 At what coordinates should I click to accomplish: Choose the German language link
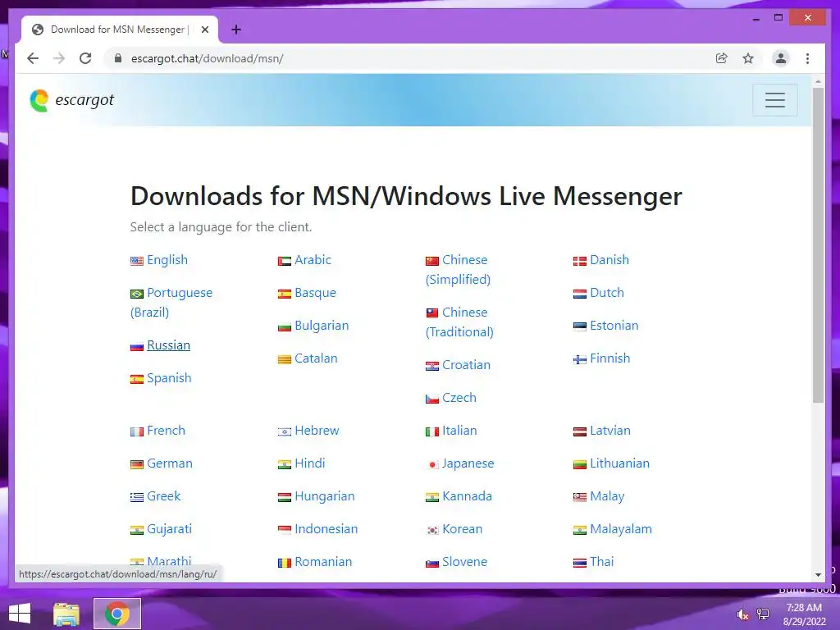pos(169,463)
